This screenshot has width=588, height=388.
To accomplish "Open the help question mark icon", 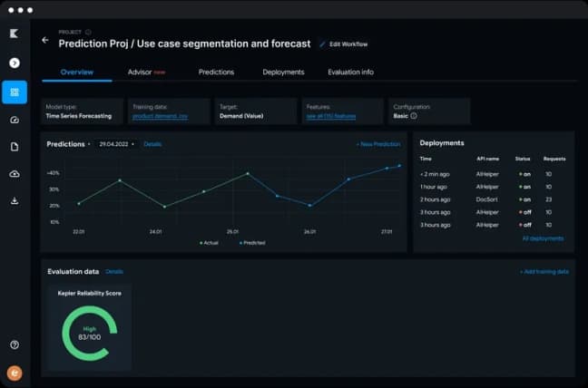I will [x=15, y=344].
